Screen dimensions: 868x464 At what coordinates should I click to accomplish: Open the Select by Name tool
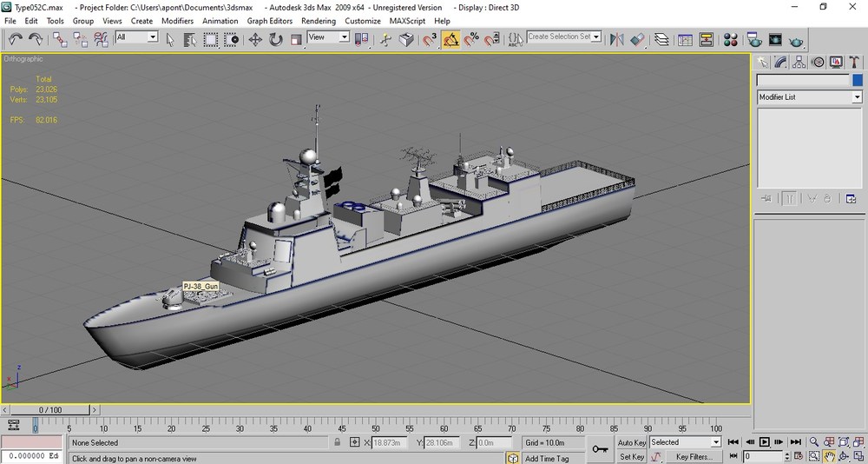tap(190, 39)
